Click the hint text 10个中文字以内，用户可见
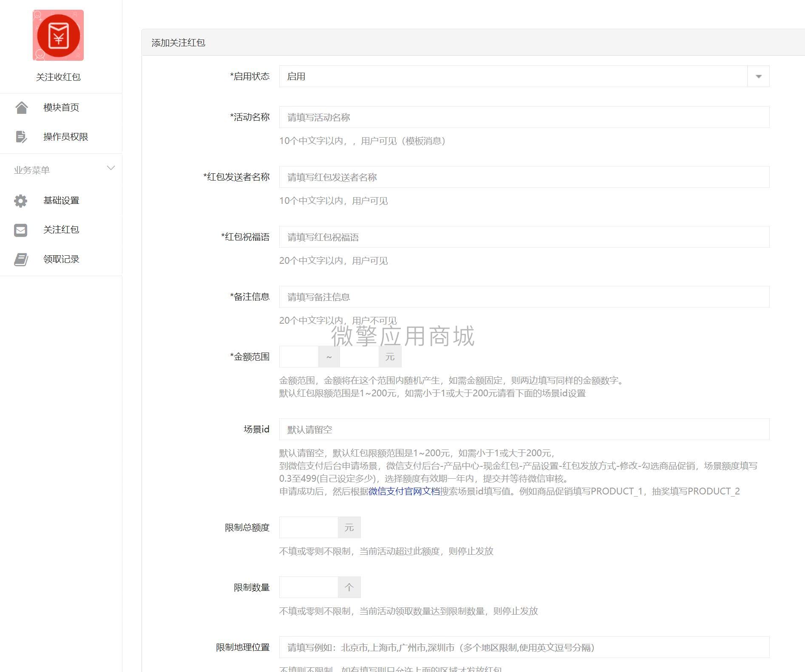 [334, 201]
